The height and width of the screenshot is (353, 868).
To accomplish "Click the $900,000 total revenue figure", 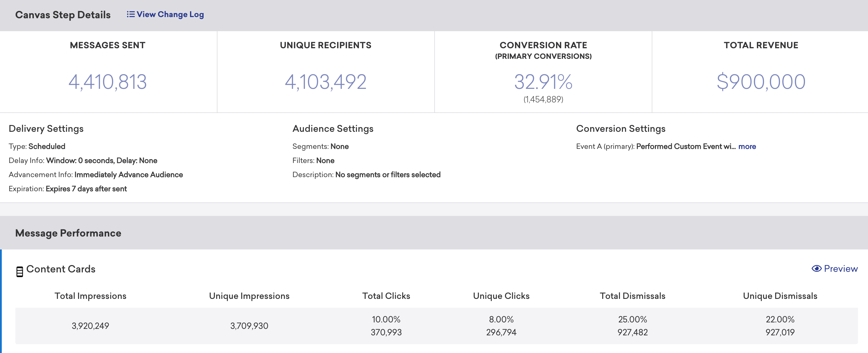I will tap(760, 82).
